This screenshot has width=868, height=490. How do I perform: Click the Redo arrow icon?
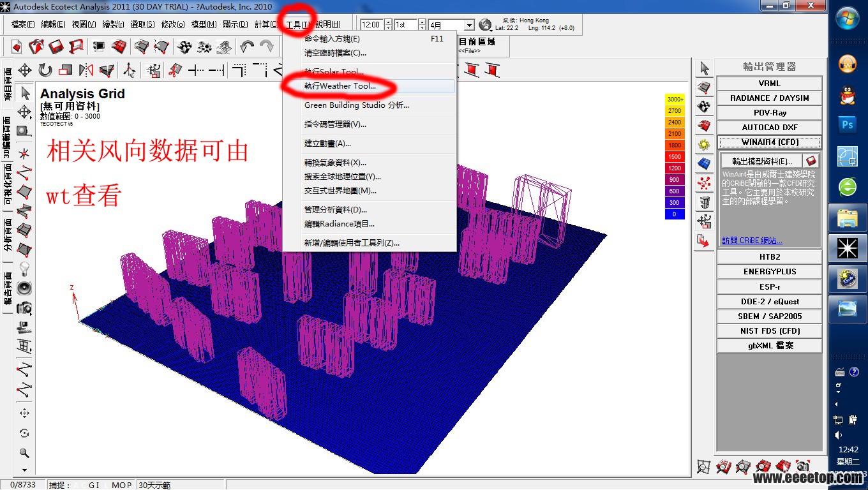(x=266, y=47)
